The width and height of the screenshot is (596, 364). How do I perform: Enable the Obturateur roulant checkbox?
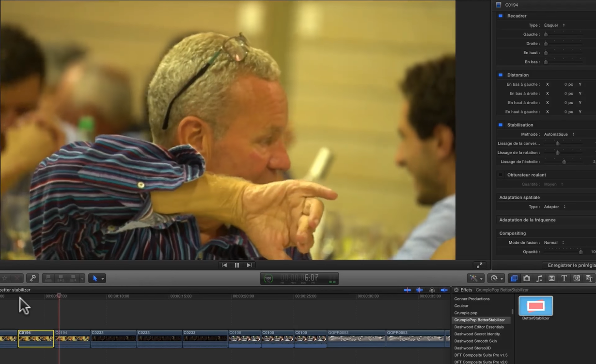click(x=501, y=175)
